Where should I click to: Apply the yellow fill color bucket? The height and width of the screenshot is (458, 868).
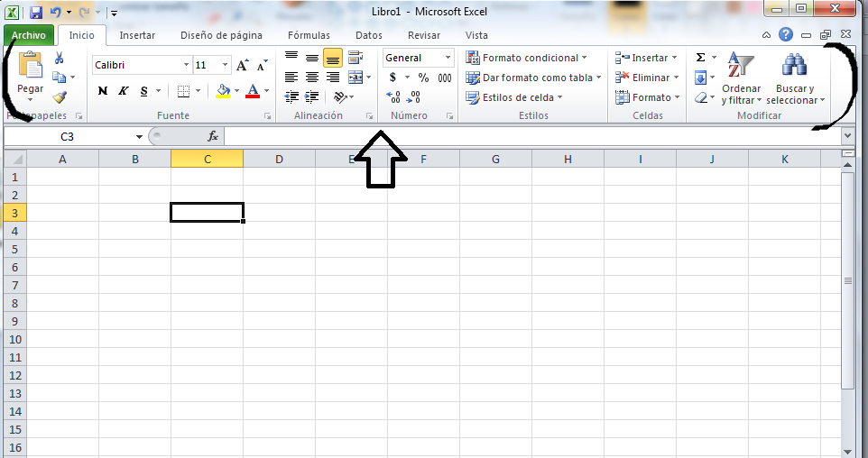pyautogui.click(x=224, y=91)
